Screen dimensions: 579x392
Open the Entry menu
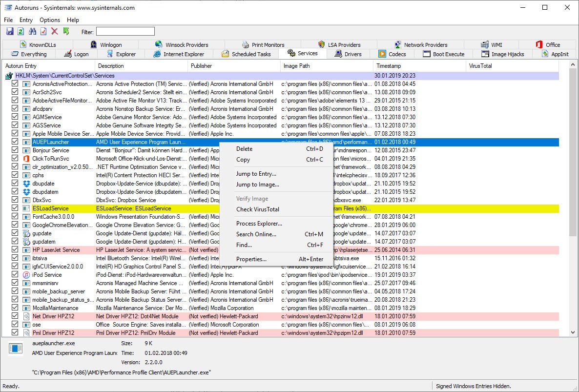click(x=26, y=20)
